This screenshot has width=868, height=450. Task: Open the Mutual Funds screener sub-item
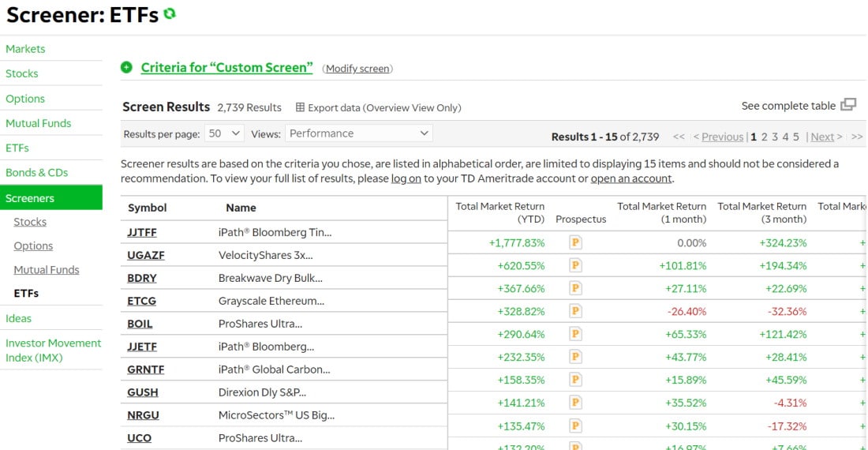pyautogui.click(x=47, y=269)
